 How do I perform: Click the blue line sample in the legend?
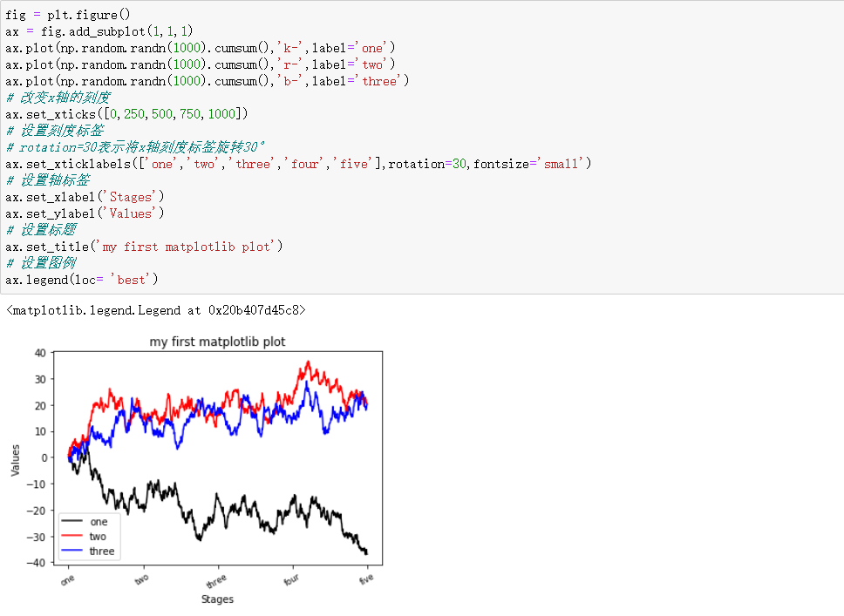71,551
